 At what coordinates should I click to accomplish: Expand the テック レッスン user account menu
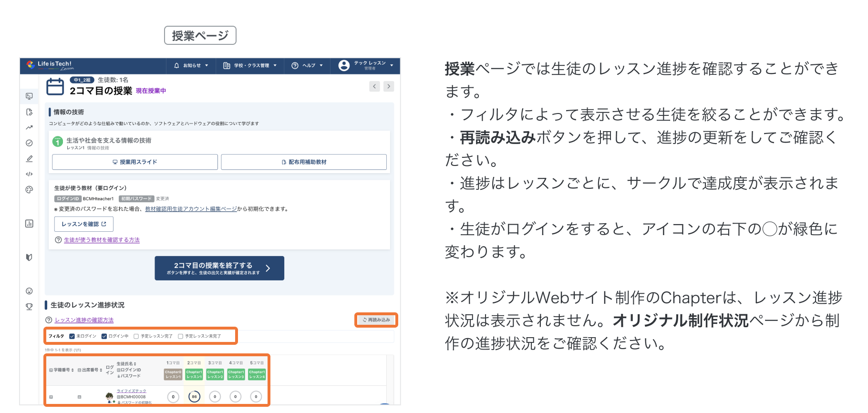[x=366, y=65]
